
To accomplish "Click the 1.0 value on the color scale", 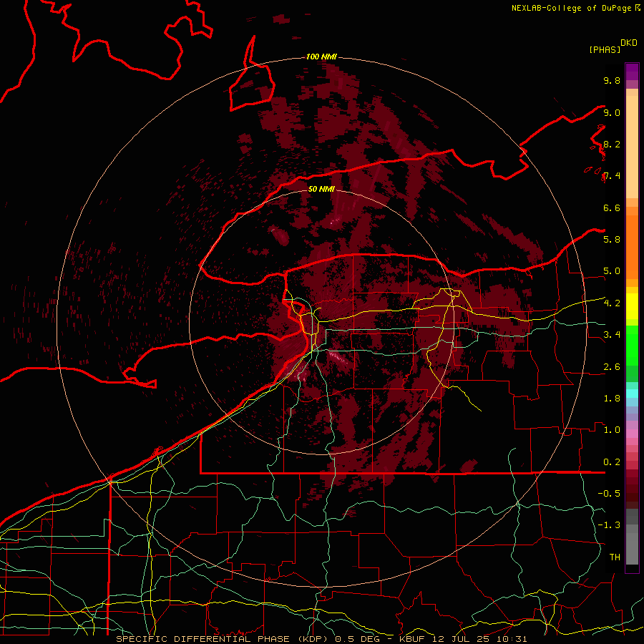I will (x=612, y=430).
